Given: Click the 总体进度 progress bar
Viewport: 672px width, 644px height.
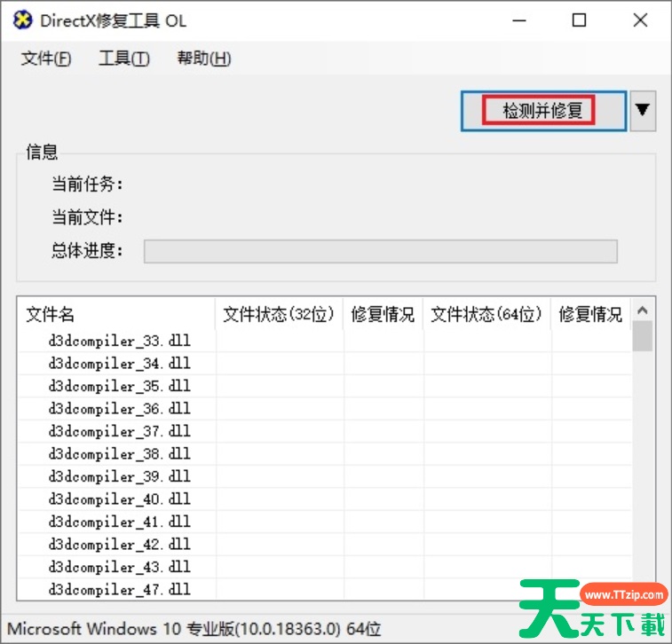Looking at the screenshot, I should [381, 251].
